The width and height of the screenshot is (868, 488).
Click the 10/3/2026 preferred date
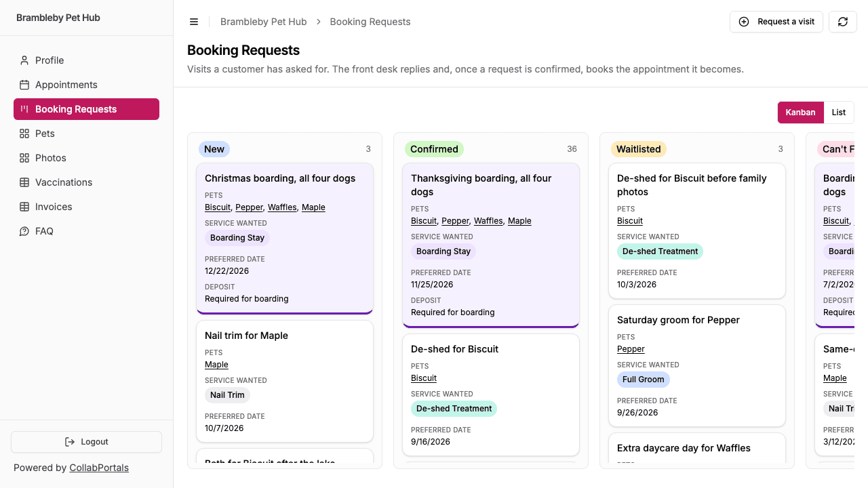click(637, 285)
